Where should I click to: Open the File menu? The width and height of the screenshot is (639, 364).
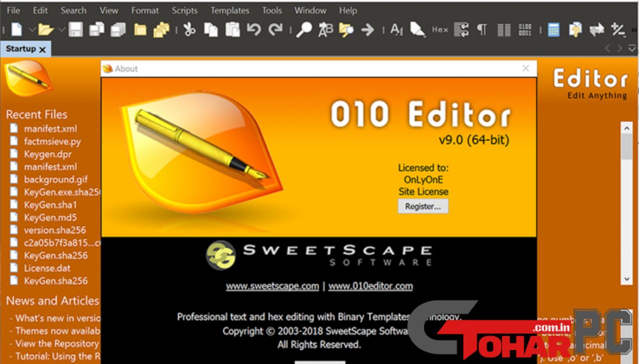click(x=13, y=10)
